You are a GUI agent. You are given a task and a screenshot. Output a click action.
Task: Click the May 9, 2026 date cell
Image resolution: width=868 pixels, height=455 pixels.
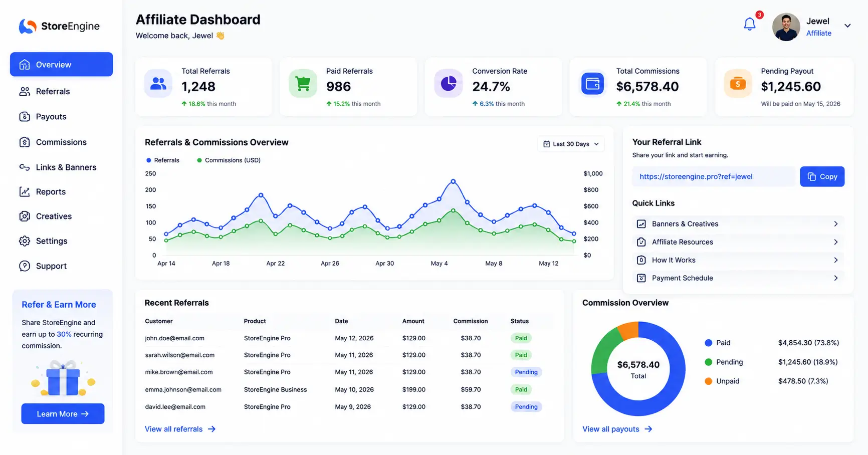pyautogui.click(x=353, y=406)
